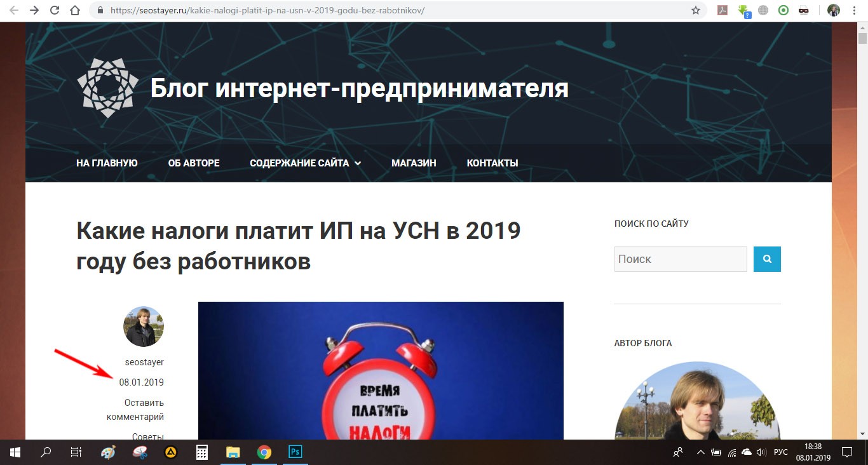Click Оставить комментарий link
The width and height of the screenshot is (868, 465).
point(135,410)
